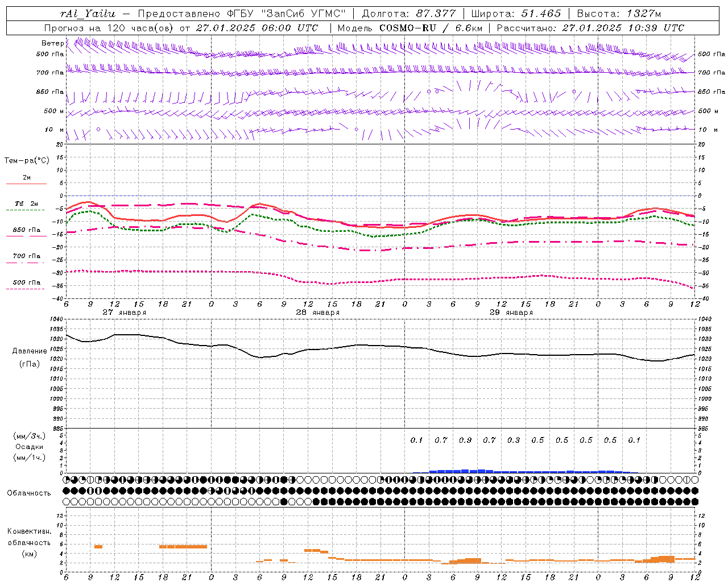Click the short orange convective bar near 9h on 27 января

pos(98,547)
